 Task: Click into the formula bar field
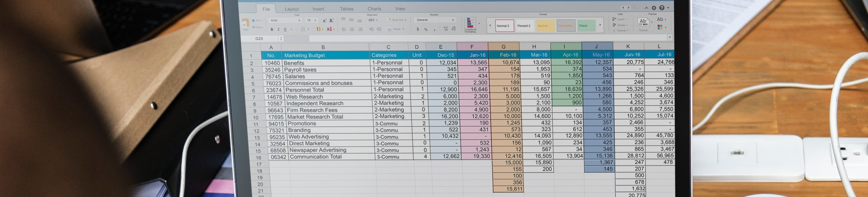pos(488,38)
